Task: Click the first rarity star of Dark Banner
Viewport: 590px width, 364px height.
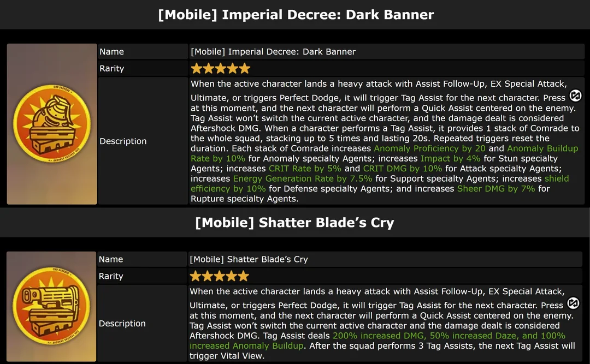Action: (x=197, y=68)
